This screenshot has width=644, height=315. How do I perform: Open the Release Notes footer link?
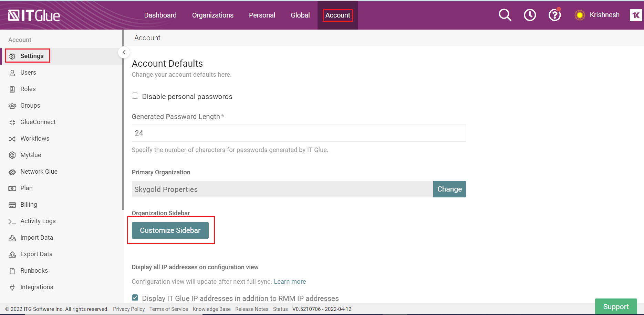(x=252, y=309)
